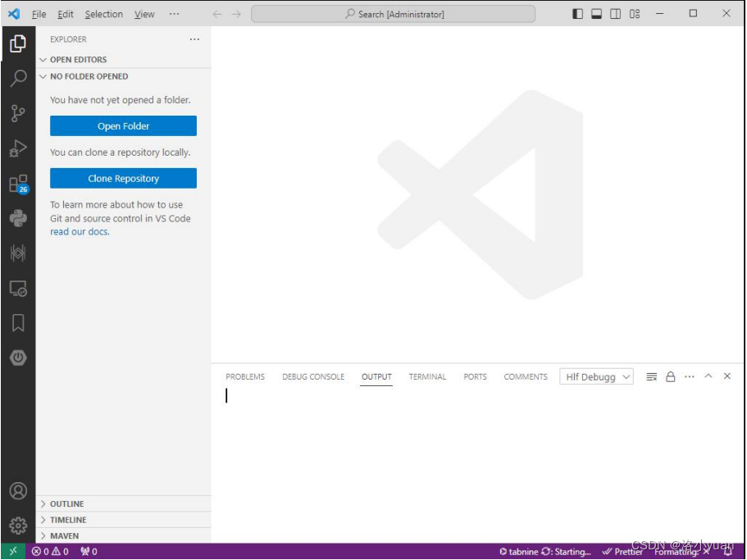This screenshot has height=560, width=747.
Task: Open the Run and Debug view
Action: (x=18, y=148)
